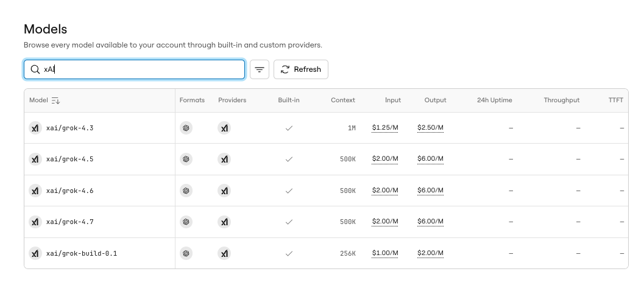Screen dimensions: 644x291
Task: Open the xai/grok-4.3 model name
Action: (x=70, y=128)
